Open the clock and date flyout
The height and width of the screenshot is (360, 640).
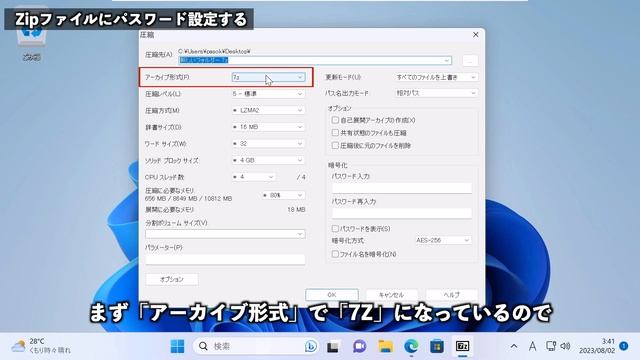597,346
